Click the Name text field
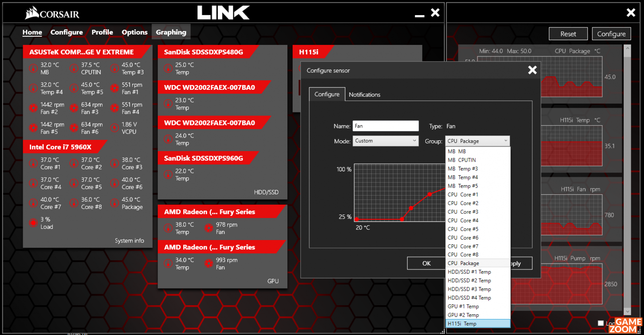Viewport: 644px width, 335px height. [x=385, y=126]
